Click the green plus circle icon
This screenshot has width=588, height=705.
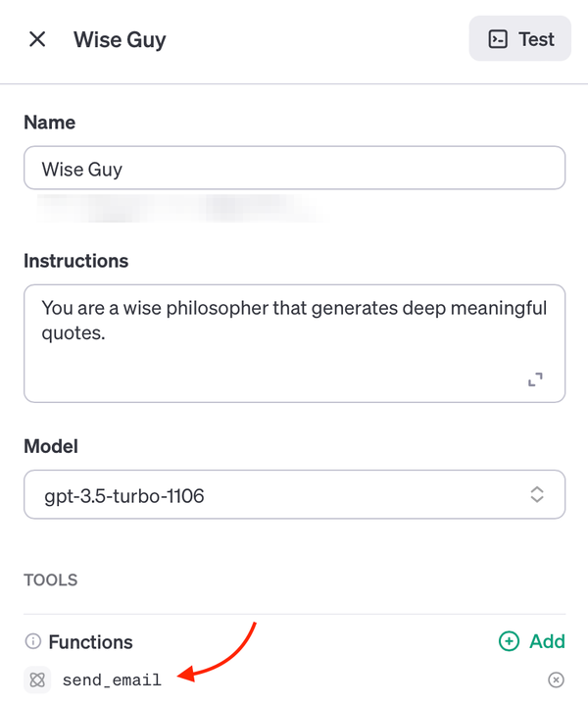pyautogui.click(x=509, y=641)
